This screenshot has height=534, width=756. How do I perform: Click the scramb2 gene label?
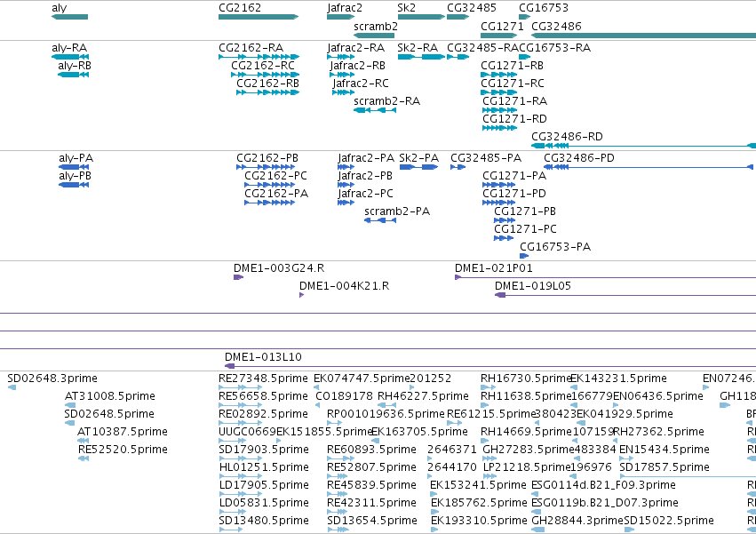(376, 26)
